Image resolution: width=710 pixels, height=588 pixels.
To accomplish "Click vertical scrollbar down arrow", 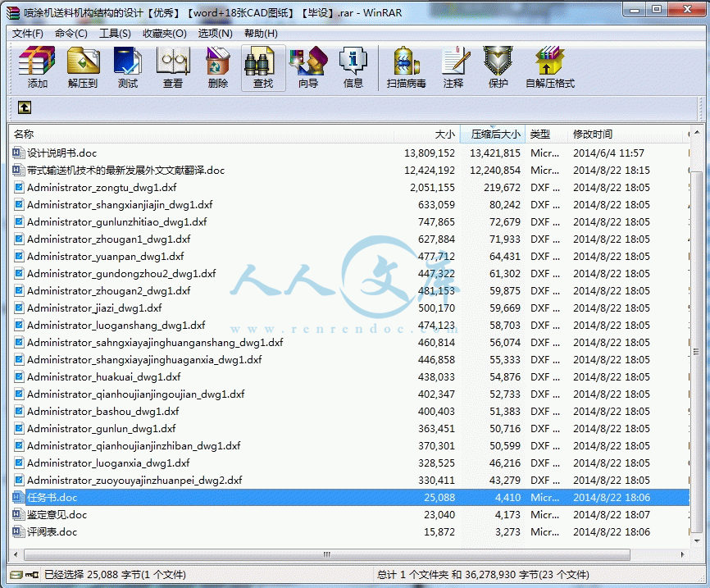I will [x=696, y=541].
